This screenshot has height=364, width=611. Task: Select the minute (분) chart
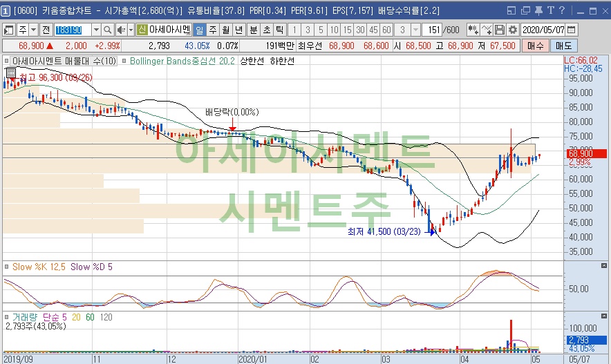coord(254,30)
